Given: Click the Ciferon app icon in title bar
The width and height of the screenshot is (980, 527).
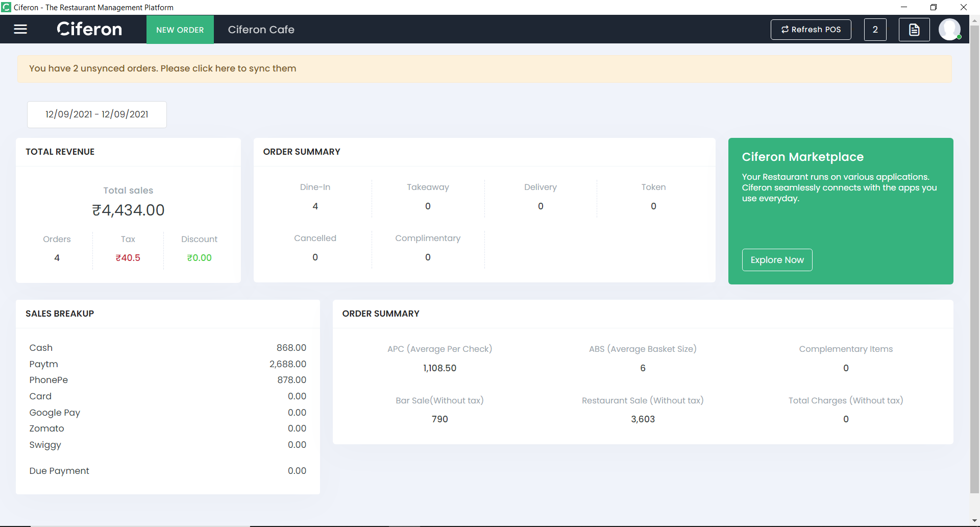Looking at the screenshot, I should (x=6, y=7).
